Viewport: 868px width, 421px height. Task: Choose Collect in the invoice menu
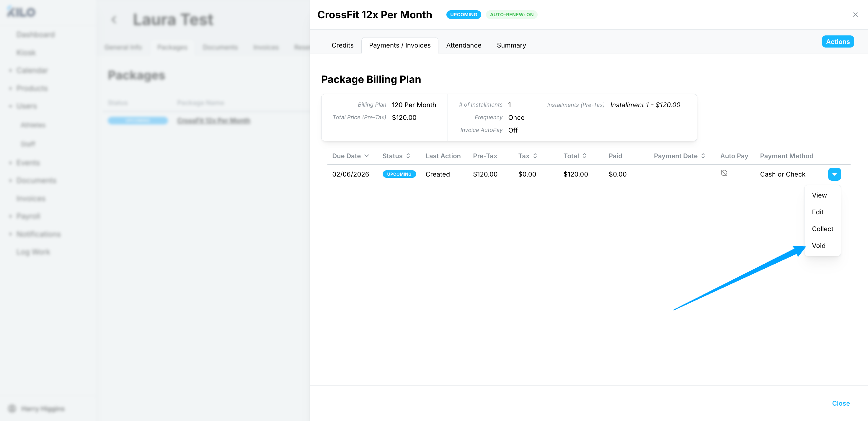822,229
